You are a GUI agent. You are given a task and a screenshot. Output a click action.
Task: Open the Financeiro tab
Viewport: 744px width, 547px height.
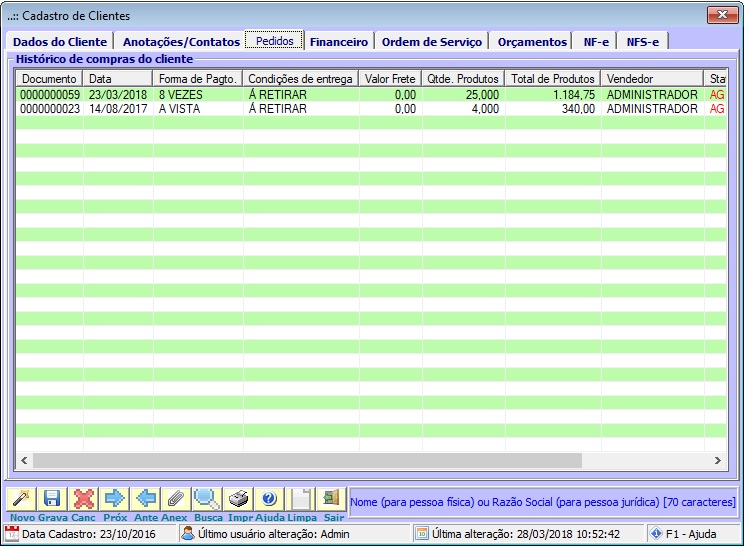[x=339, y=42]
